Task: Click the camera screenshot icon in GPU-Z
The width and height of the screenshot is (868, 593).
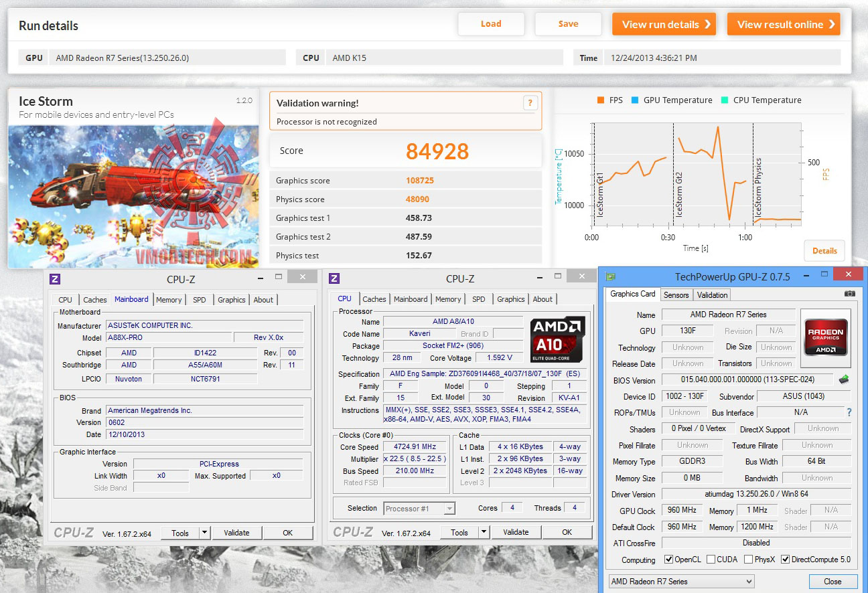Action: (849, 294)
